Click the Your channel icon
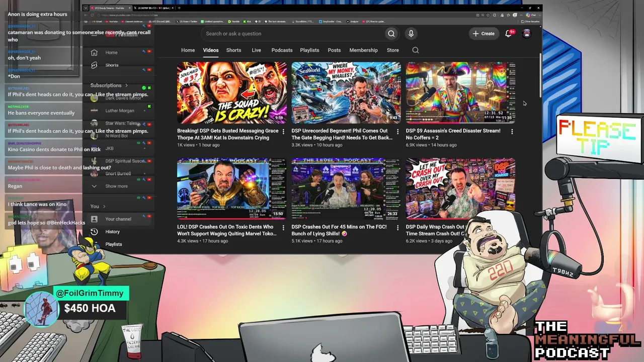 point(94,219)
